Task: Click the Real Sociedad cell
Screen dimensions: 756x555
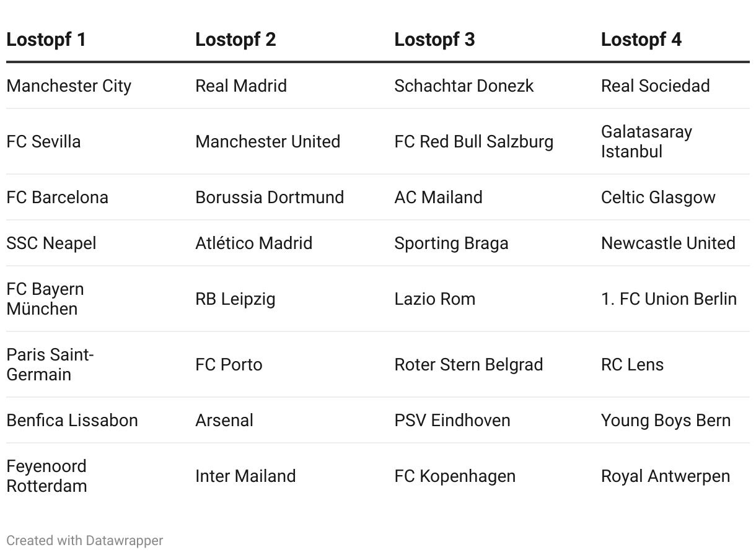Action: tap(655, 86)
